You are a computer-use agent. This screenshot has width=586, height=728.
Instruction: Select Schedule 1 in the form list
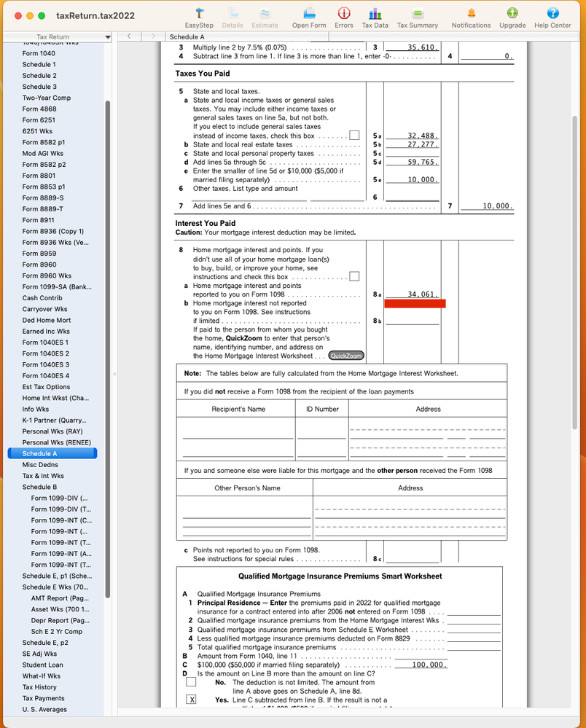pyautogui.click(x=39, y=65)
